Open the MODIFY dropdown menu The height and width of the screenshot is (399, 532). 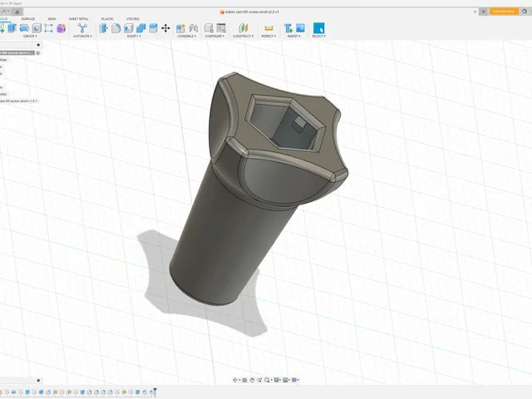pyautogui.click(x=134, y=36)
